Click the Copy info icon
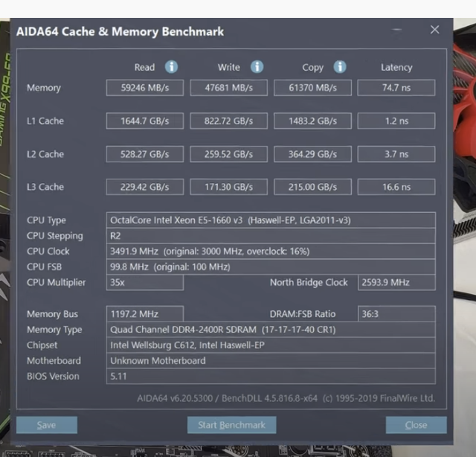This screenshot has height=457, width=476. (x=340, y=67)
